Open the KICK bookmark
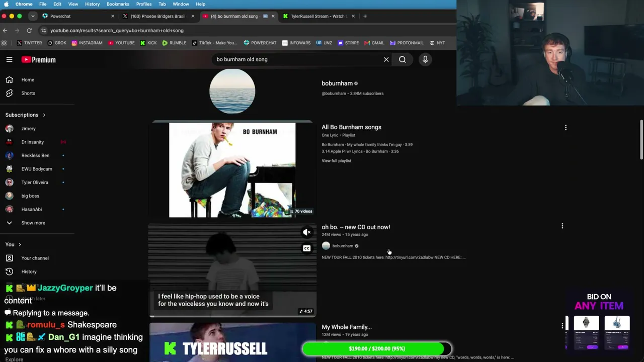Screen dimensions: 644x362 point(148,43)
